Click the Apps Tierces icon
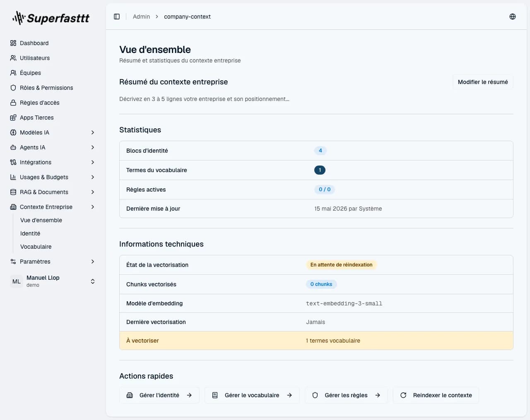 pyautogui.click(x=13, y=118)
